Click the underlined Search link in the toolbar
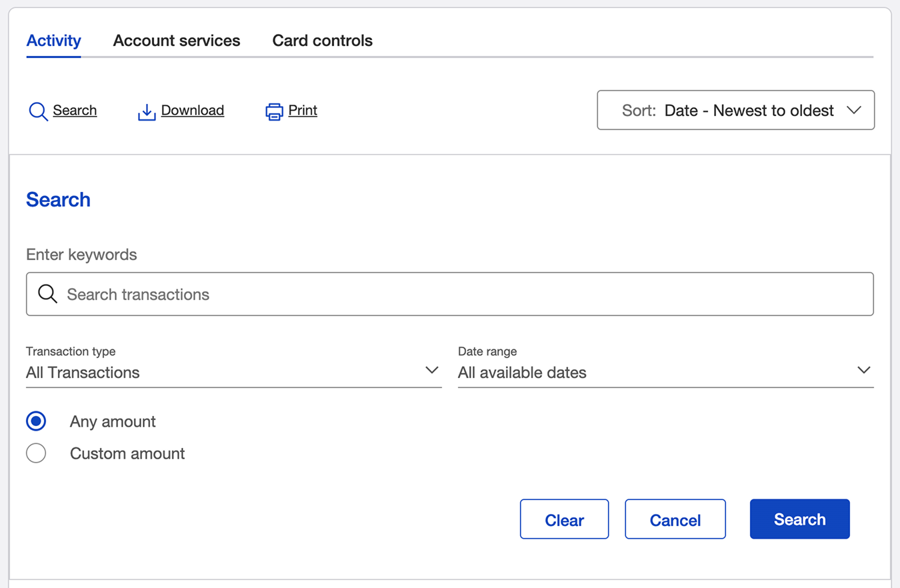 75,111
